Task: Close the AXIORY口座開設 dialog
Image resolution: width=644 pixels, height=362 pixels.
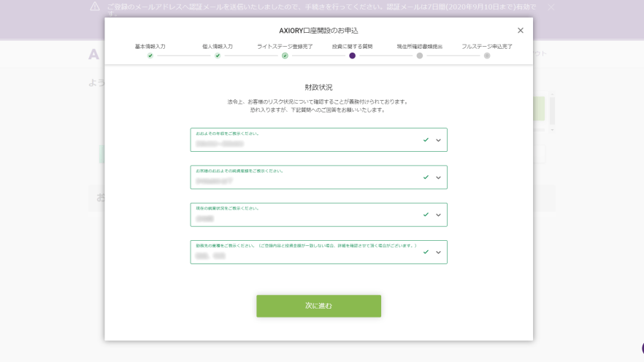Action: [x=520, y=31]
